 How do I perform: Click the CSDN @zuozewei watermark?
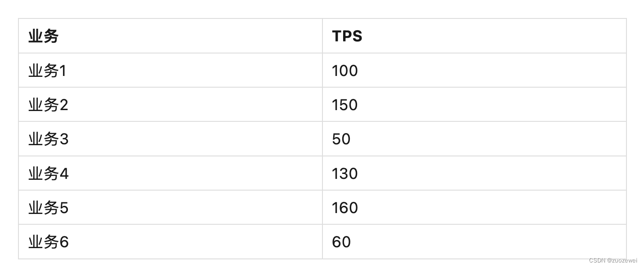click(613, 261)
